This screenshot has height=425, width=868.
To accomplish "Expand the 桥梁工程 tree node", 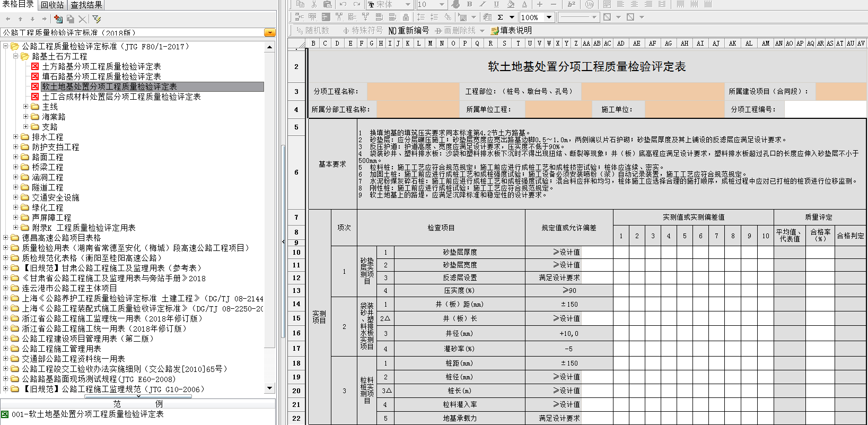I will (15, 167).
